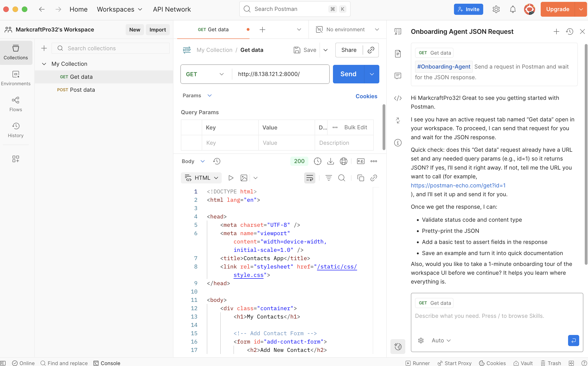This screenshot has height=366, width=588.
Task: Open the code snippet icon in right sidebar
Action: tap(398, 98)
